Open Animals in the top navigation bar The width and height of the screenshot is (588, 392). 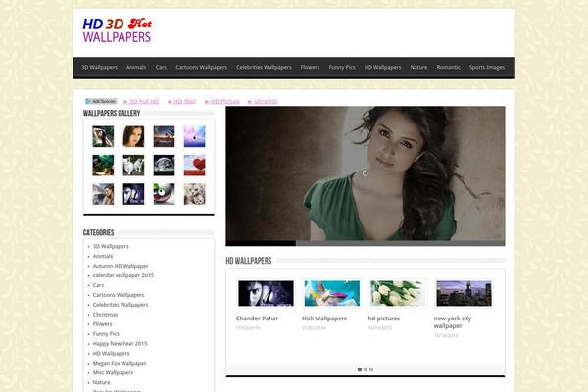point(136,68)
